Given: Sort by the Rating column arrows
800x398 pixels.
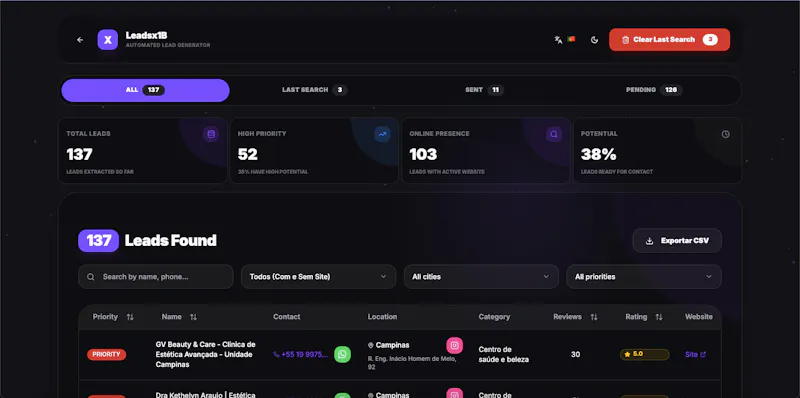Looking at the screenshot, I should pyautogui.click(x=659, y=317).
